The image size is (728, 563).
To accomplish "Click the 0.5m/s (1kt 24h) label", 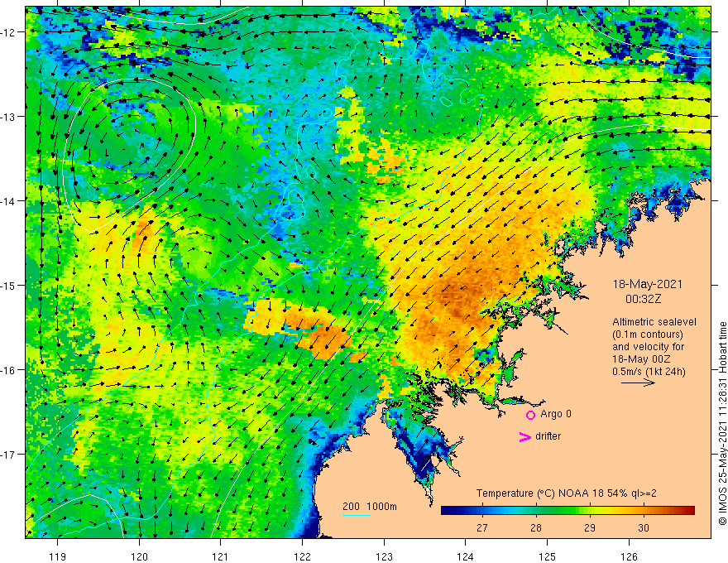I will click(649, 372).
